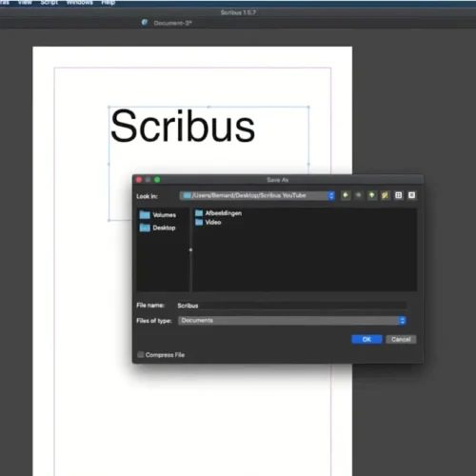Expand the Look in path dropdown
This screenshot has width=476, height=476.
point(257,195)
